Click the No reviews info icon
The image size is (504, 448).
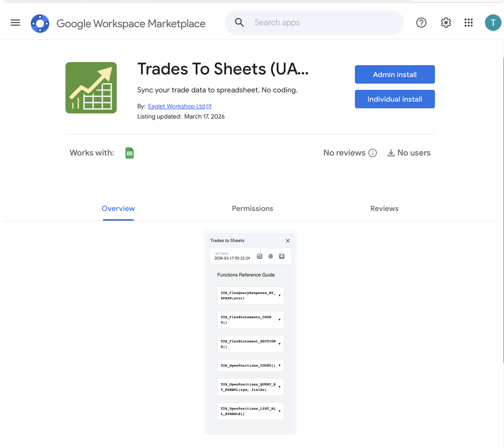[x=373, y=153]
